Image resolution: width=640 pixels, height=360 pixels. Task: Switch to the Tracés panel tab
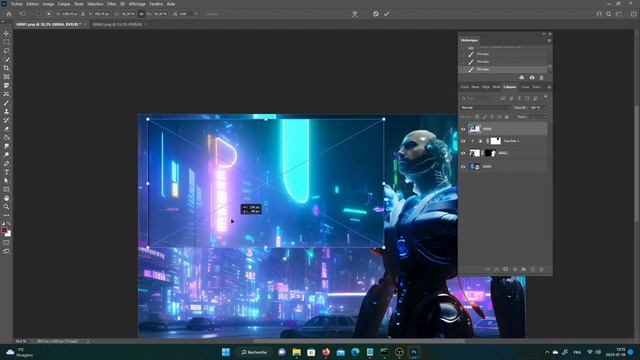coord(536,87)
